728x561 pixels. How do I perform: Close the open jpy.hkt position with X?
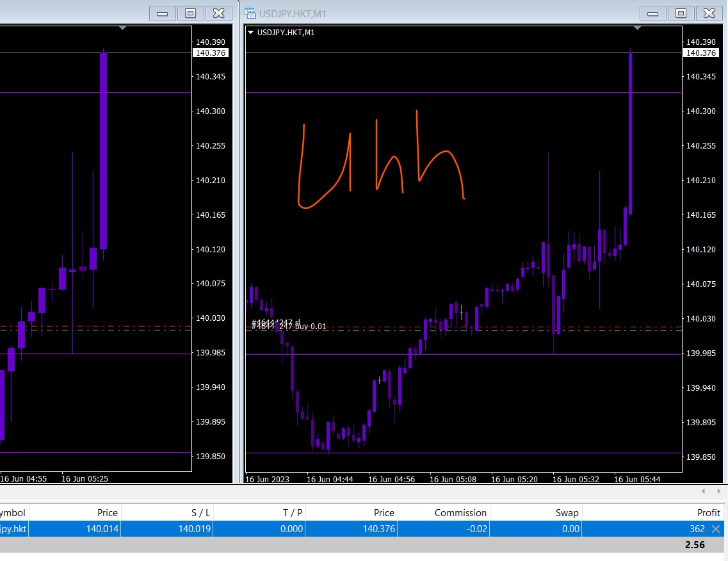click(x=716, y=528)
